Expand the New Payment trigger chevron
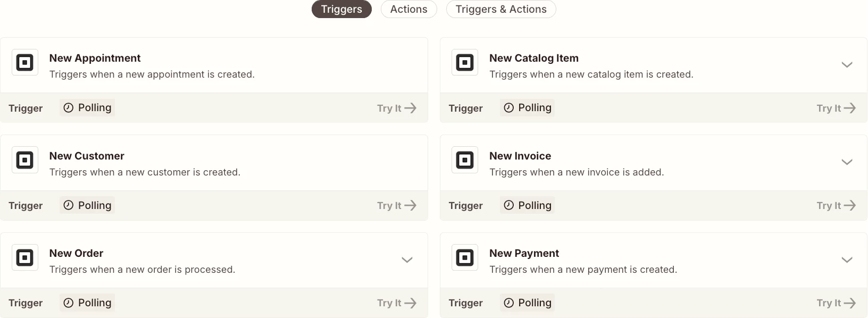 click(847, 260)
